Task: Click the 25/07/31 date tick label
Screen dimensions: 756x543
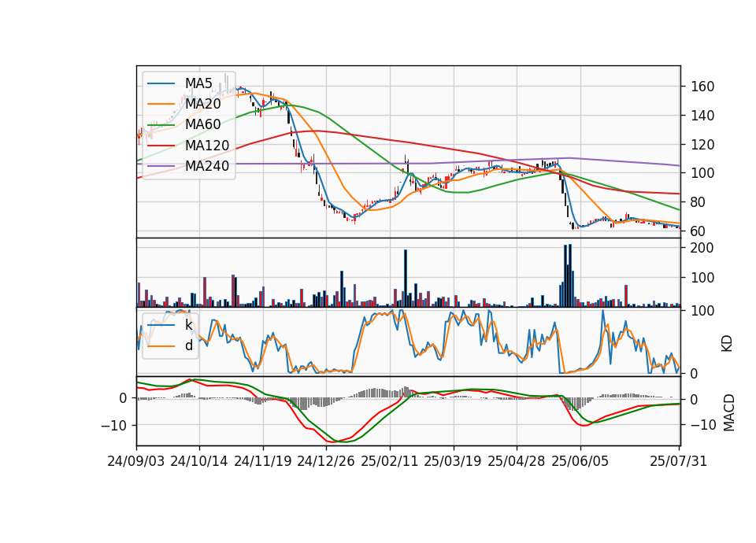Action: [x=678, y=461]
